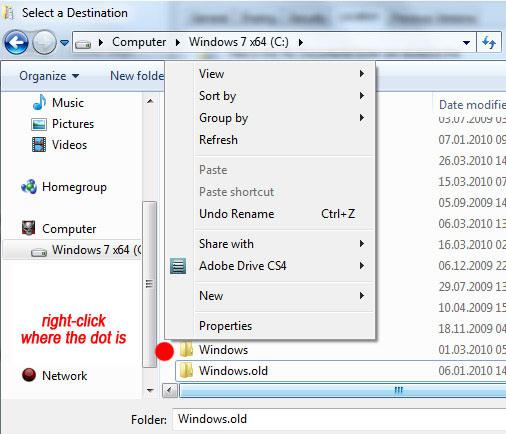The width and height of the screenshot is (506, 434).
Task: Select the Windows.old folder row
Action: (341, 371)
